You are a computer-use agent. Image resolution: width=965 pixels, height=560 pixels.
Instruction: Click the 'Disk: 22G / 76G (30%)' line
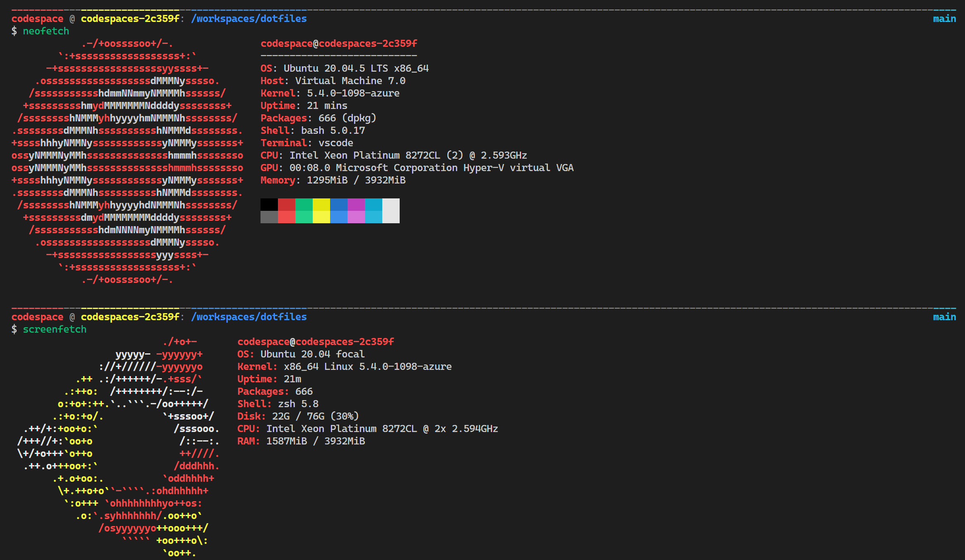[x=298, y=416]
